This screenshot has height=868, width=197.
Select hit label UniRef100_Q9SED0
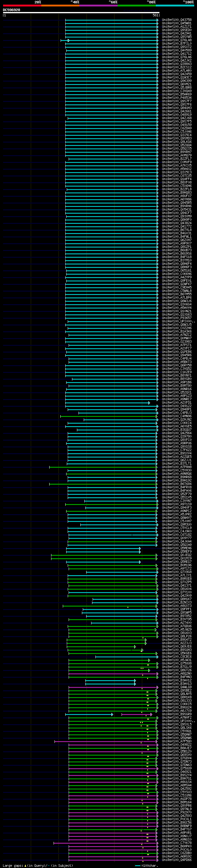177,30
